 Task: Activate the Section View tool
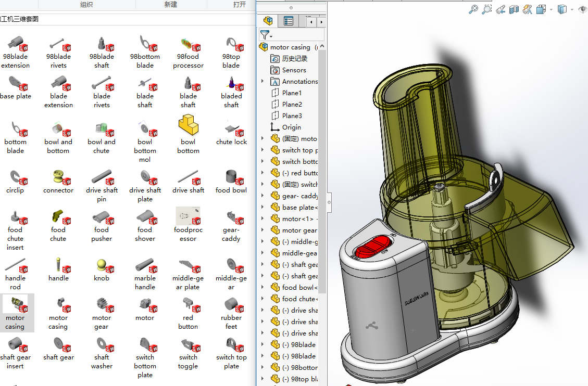point(514,9)
